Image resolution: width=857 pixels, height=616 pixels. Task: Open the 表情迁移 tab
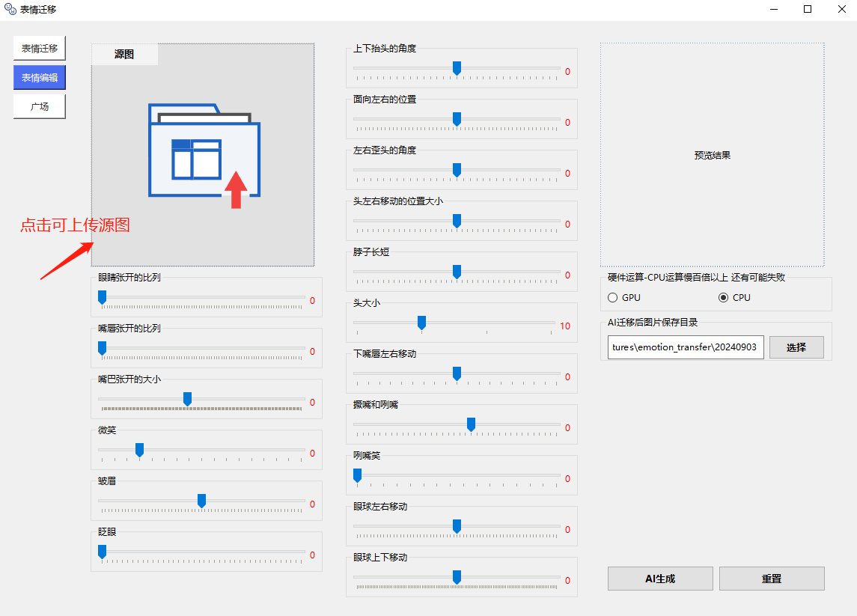coord(40,48)
